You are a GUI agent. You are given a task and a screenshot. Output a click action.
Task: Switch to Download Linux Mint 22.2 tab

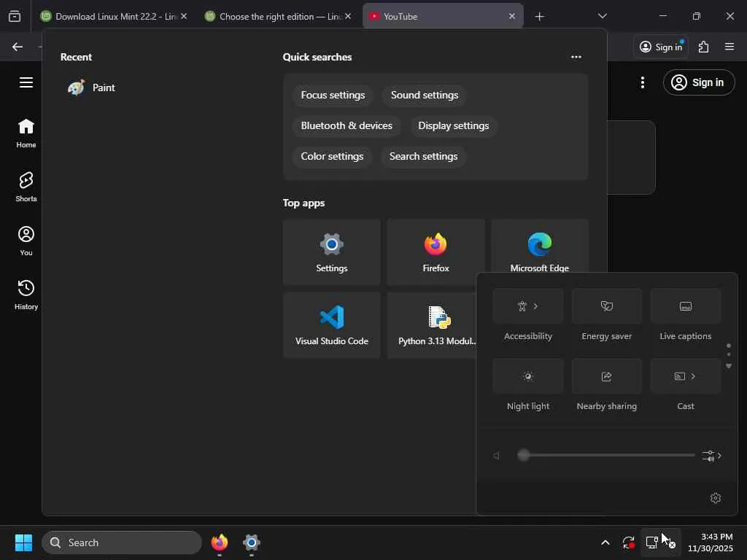113,16
